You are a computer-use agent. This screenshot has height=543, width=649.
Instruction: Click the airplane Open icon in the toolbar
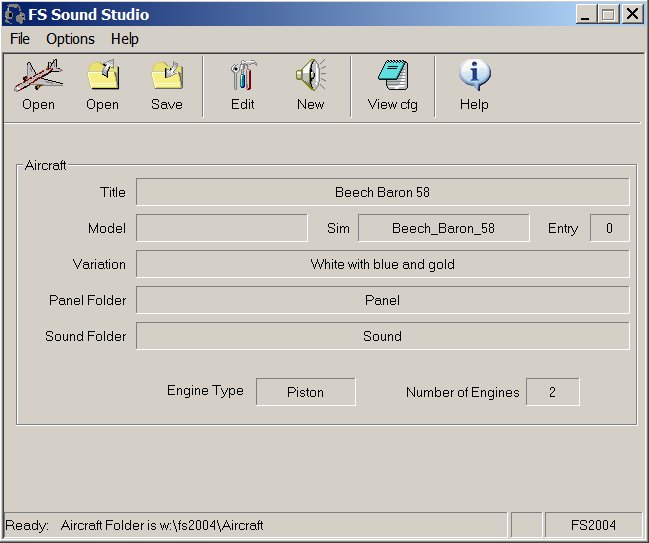(x=38, y=76)
